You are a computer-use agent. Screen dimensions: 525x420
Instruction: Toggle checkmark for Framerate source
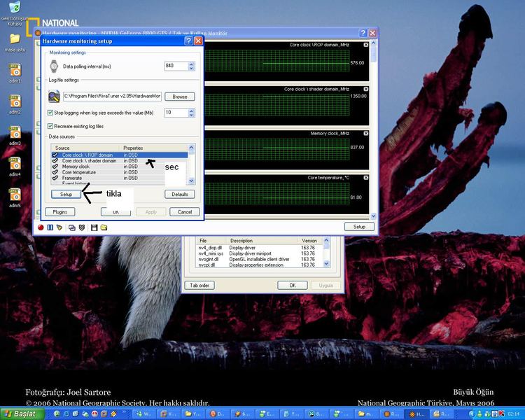[55, 178]
